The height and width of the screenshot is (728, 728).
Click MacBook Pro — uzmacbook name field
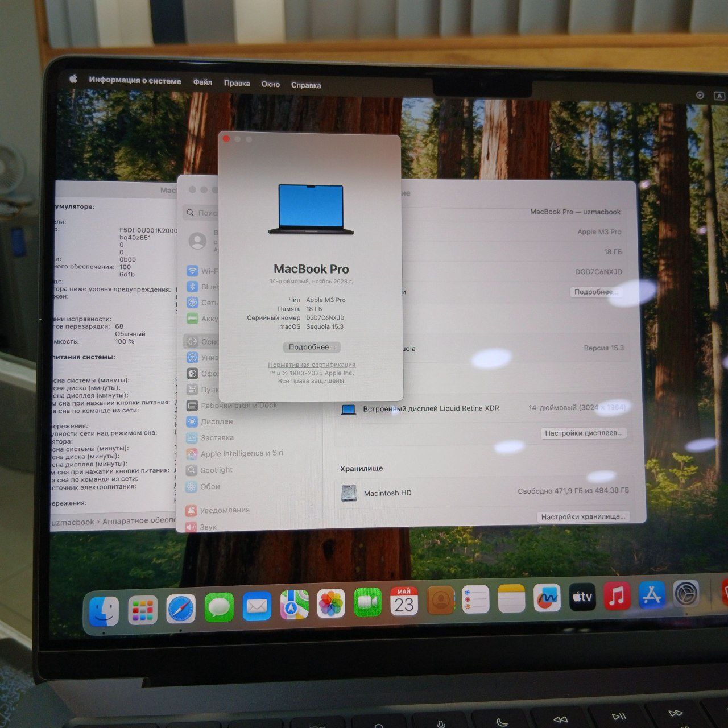click(575, 212)
